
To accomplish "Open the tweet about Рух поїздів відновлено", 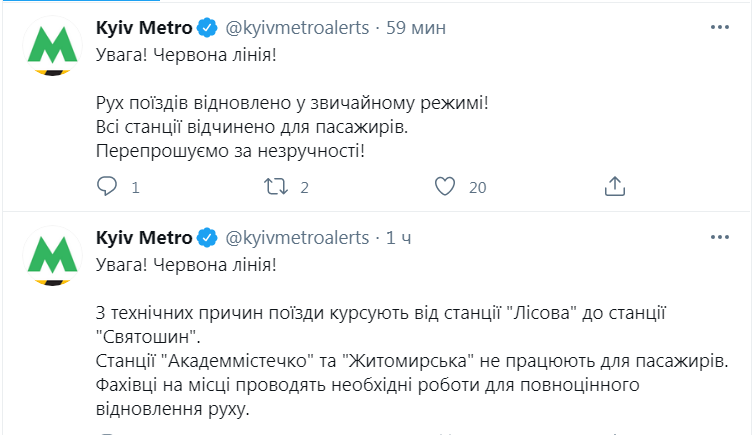I will click(293, 103).
